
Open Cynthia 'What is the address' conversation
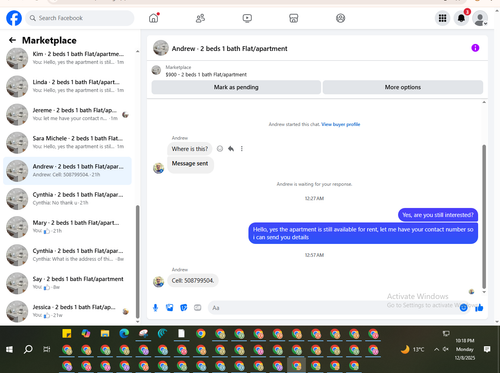point(68,255)
